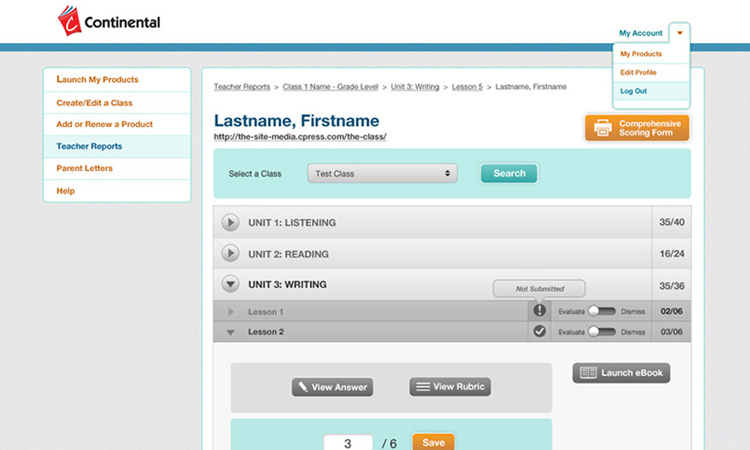Click the 03/06 score for Lesson 2
This screenshot has width=750, height=450.
(x=672, y=332)
